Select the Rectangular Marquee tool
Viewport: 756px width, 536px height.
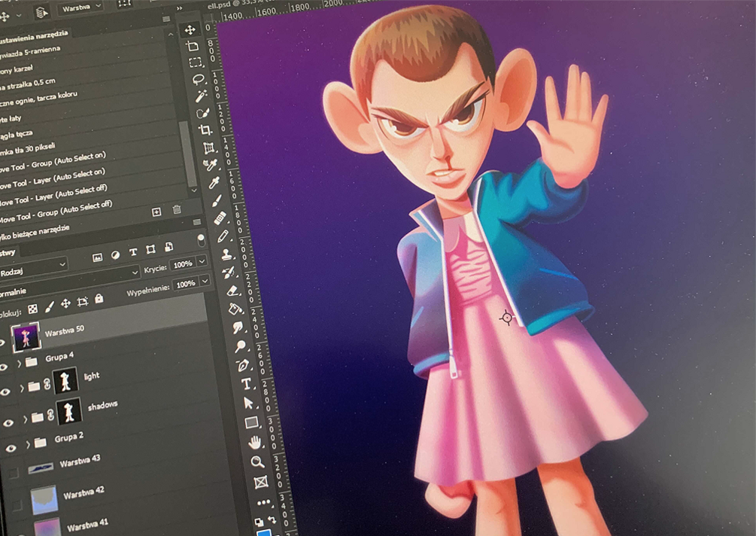(x=196, y=62)
